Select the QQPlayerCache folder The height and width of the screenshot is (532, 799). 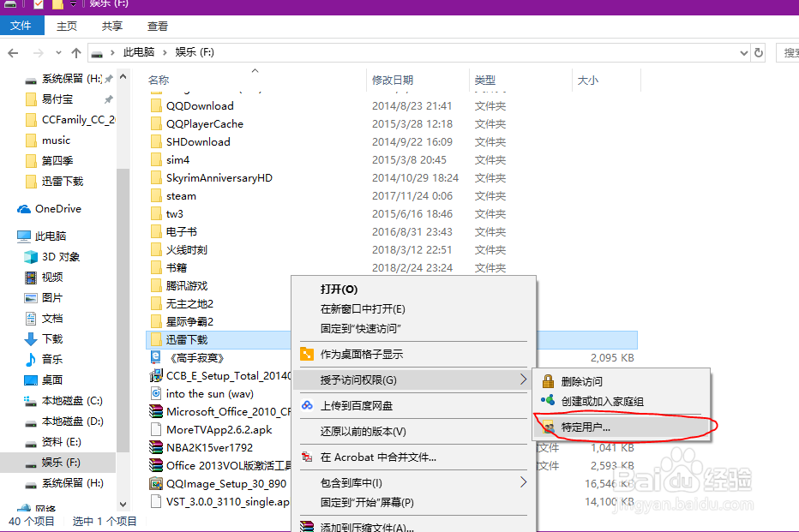click(205, 123)
